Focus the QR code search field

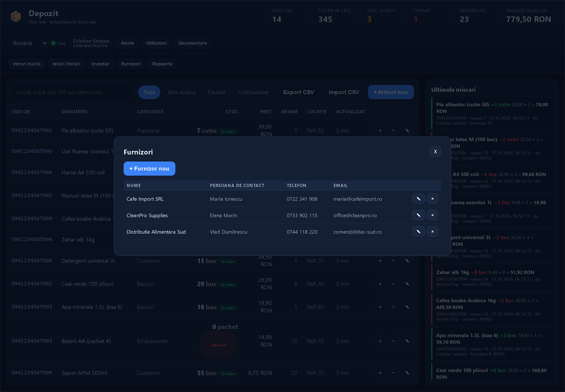(73, 92)
